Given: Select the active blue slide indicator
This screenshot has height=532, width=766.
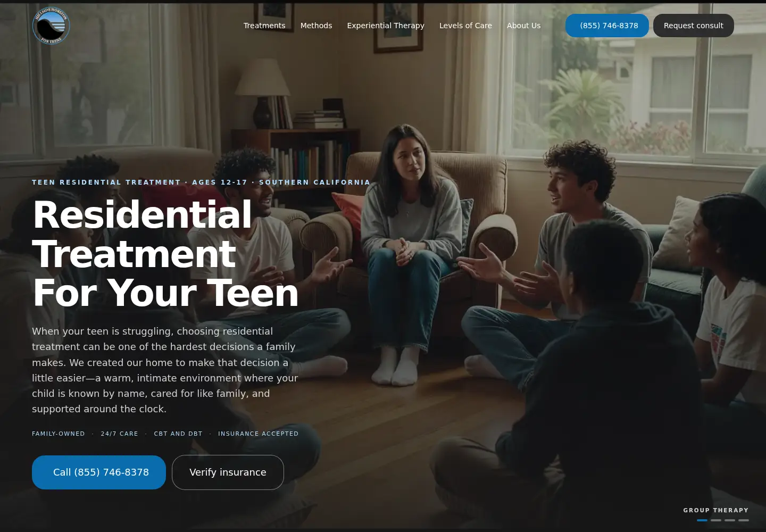Looking at the screenshot, I should tap(702, 520).
